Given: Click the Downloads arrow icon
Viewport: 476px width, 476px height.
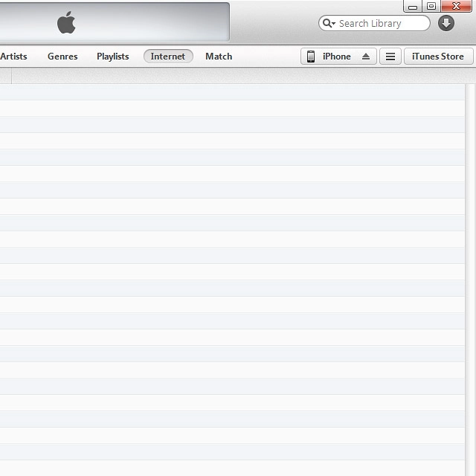Looking at the screenshot, I should tap(446, 23).
